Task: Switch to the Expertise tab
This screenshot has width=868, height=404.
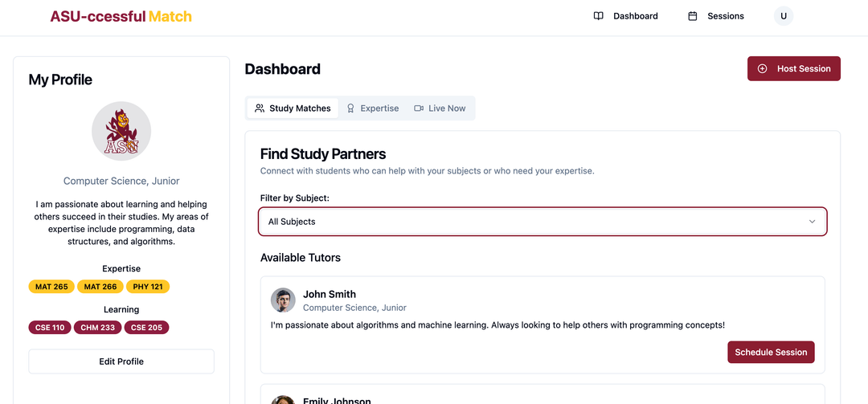Action: (373, 108)
